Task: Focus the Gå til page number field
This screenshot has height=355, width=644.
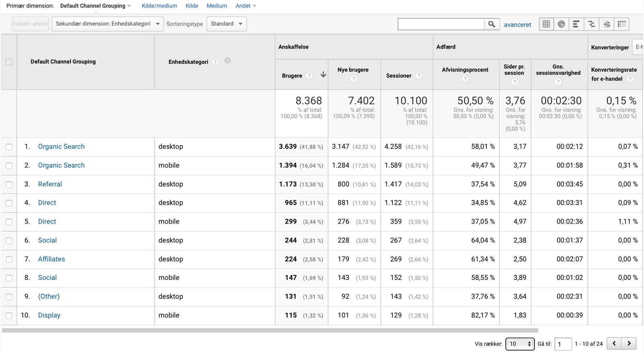Action: pyautogui.click(x=563, y=344)
